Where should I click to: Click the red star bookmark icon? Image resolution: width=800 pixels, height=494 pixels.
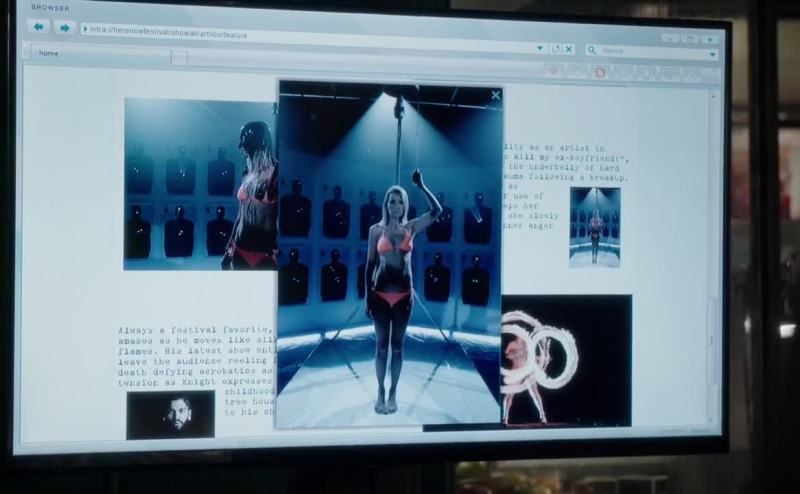pyautogui.click(x=553, y=71)
